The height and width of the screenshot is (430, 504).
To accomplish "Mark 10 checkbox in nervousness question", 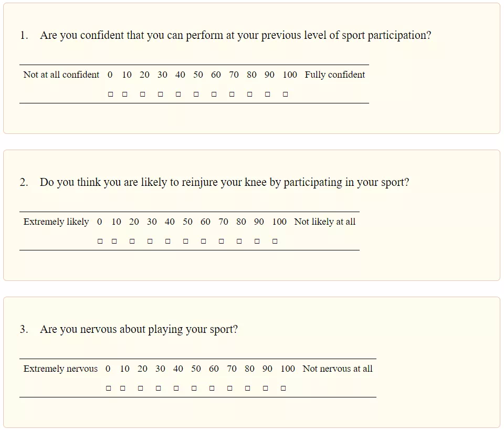I will click(122, 389).
